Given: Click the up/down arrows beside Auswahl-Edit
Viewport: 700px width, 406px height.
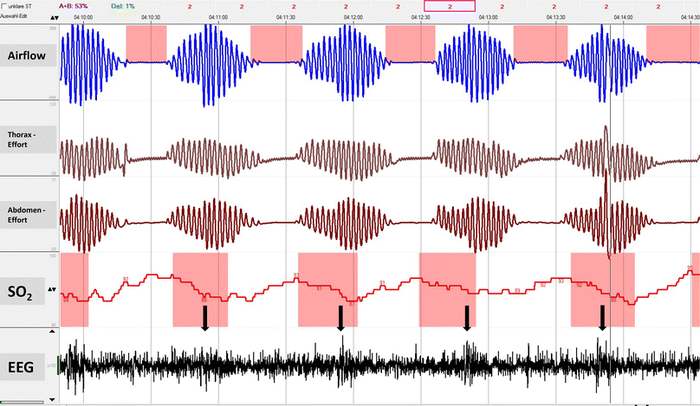Looking at the screenshot, I should tap(54, 17).
